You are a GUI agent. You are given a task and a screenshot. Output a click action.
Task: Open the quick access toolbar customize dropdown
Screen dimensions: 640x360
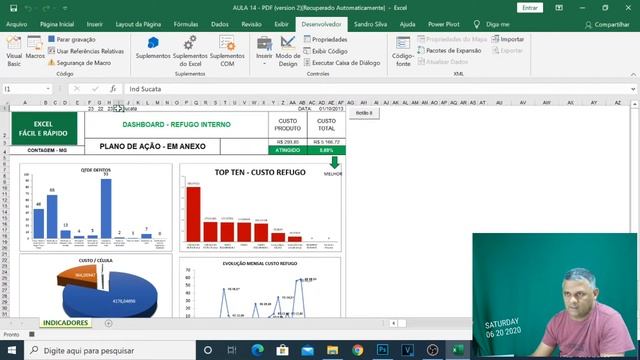coord(65,8)
